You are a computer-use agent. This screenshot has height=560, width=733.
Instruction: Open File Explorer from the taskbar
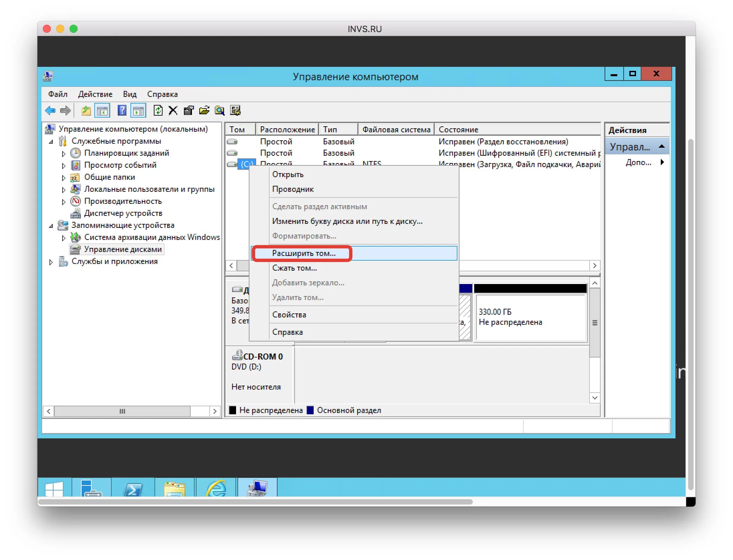point(175,488)
